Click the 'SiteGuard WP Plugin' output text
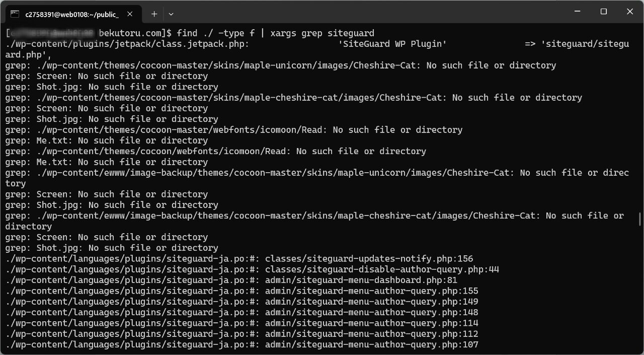644x355 pixels. (393, 44)
